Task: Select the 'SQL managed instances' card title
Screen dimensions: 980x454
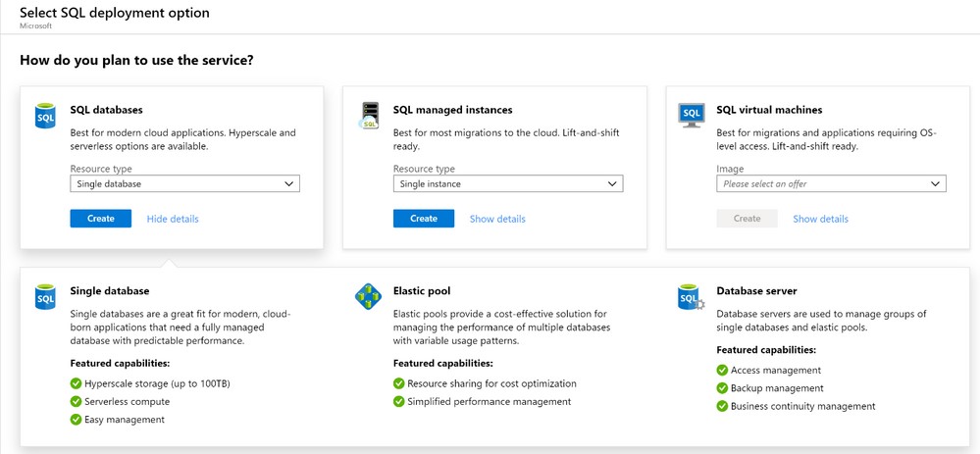Action: pyautogui.click(x=452, y=110)
